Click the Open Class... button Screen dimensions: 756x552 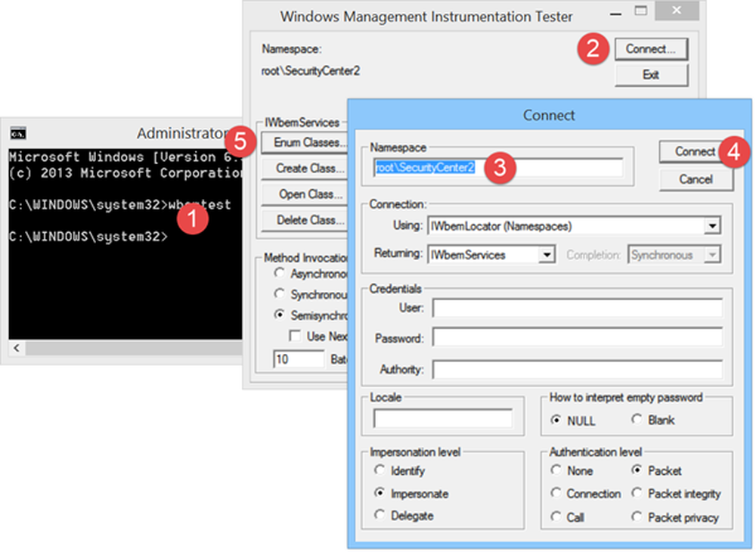click(304, 194)
